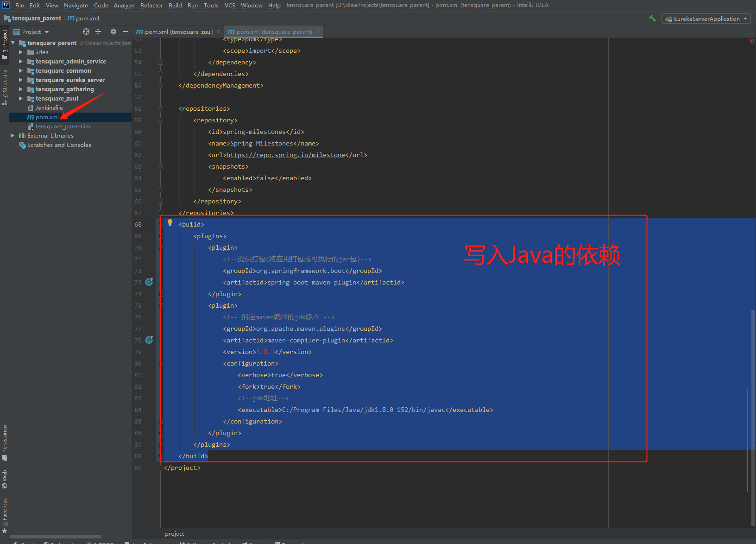Toggle the 2: Favorites tool window
This screenshot has width=756, height=544.
(5, 516)
